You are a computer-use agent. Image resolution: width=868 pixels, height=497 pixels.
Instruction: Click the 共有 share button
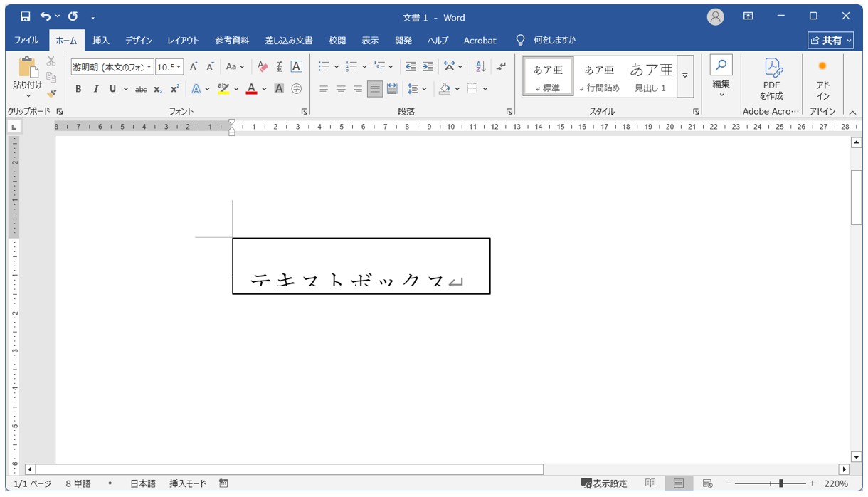(x=831, y=41)
